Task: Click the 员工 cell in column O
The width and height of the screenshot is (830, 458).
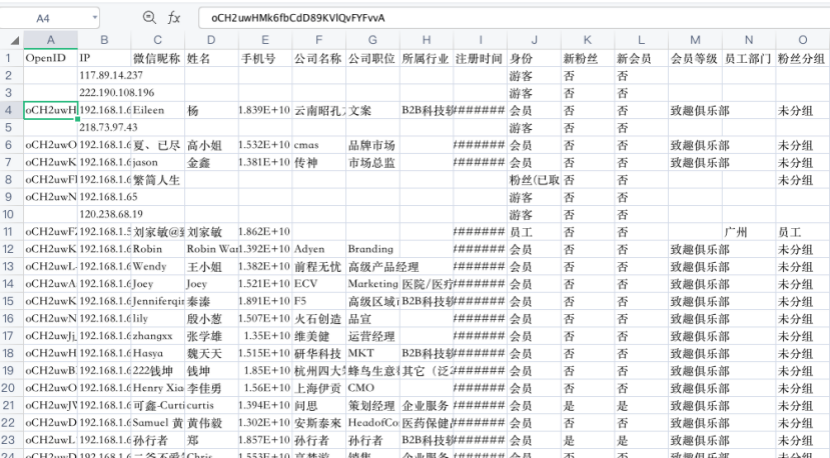Action: pos(802,231)
